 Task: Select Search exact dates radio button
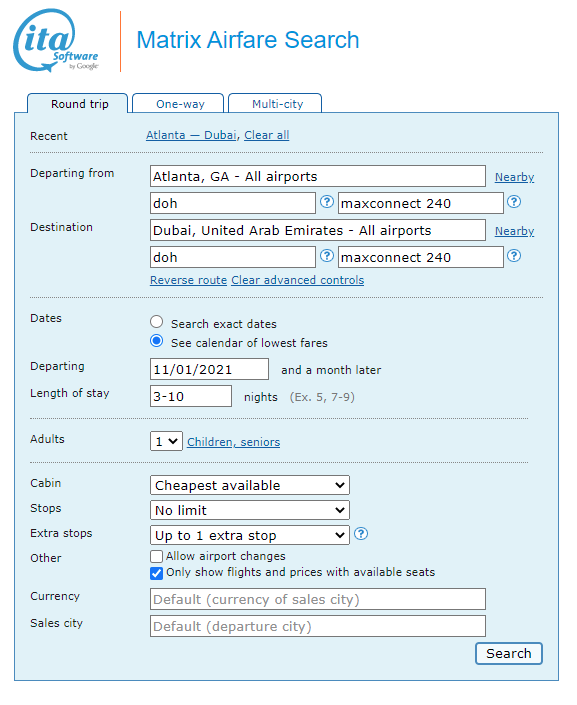157,322
